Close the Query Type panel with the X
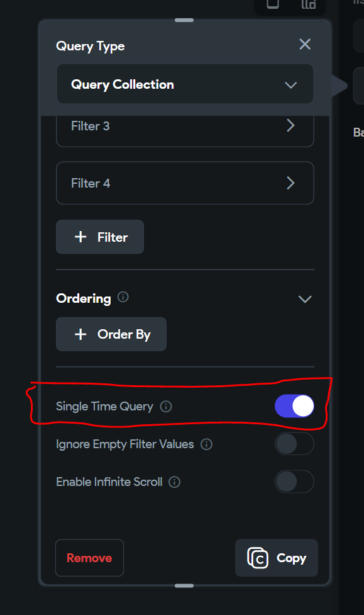This screenshot has width=364, height=615. pos(305,44)
